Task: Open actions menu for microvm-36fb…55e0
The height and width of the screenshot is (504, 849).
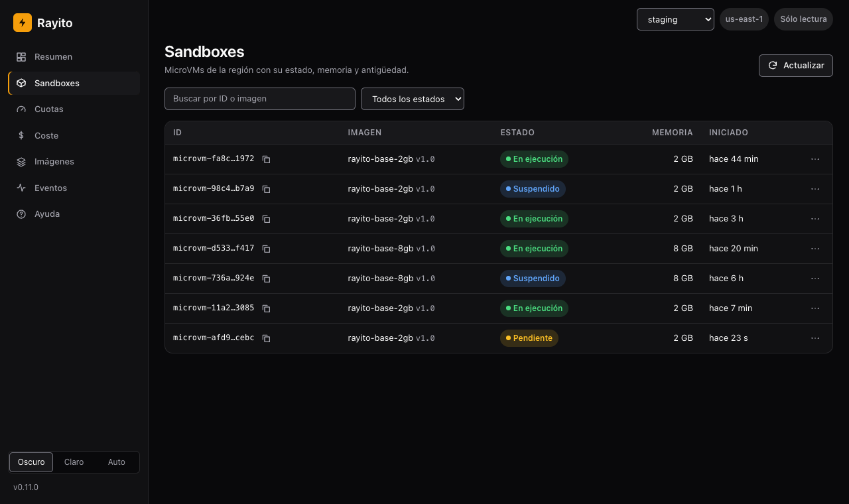Action: (815, 219)
